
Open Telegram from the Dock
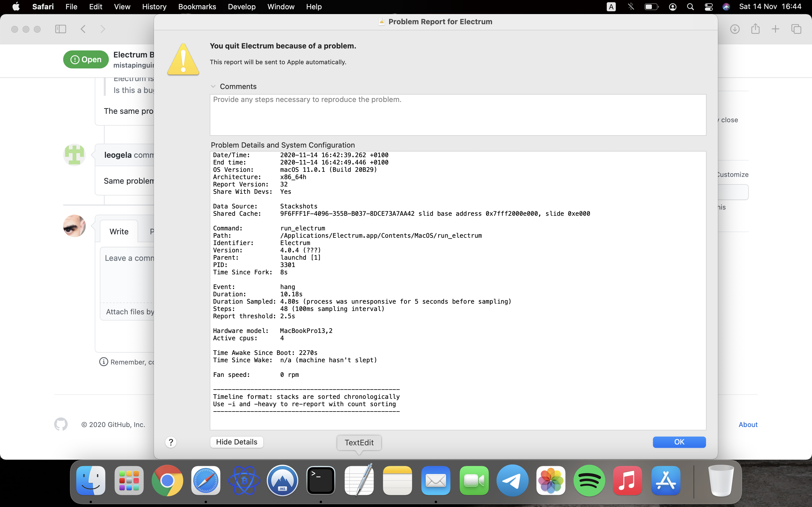(x=512, y=480)
